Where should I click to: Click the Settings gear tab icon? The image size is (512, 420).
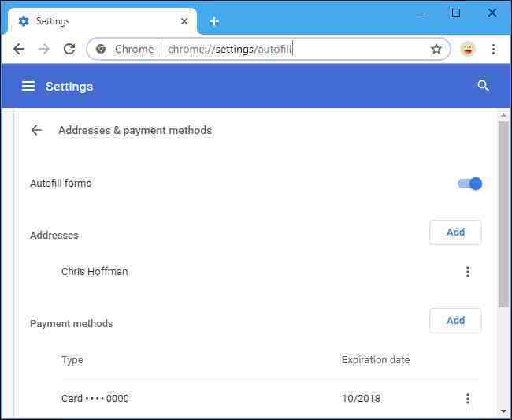point(24,21)
